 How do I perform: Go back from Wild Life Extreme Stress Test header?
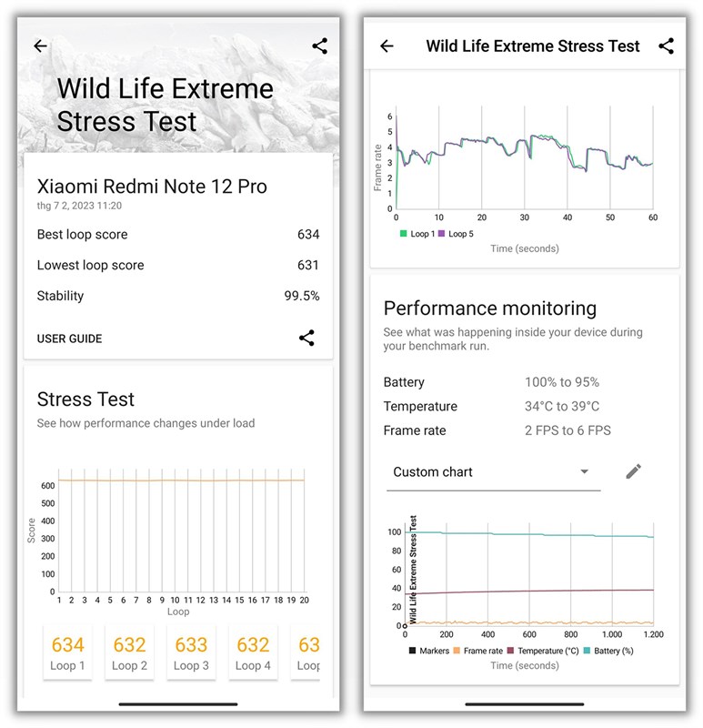click(387, 46)
